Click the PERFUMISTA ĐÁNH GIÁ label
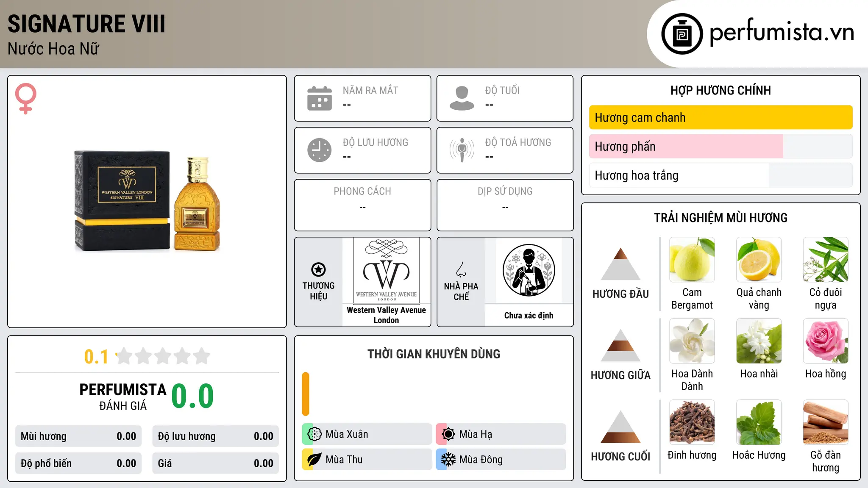The image size is (868, 488). (x=123, y=396)
